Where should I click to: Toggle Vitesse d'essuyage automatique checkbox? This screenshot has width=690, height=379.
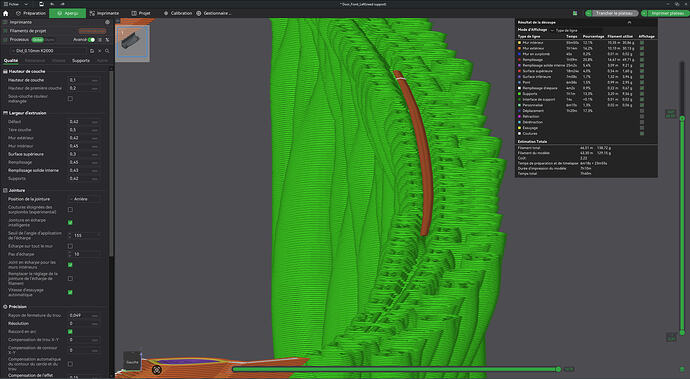[x=70, y=292]
